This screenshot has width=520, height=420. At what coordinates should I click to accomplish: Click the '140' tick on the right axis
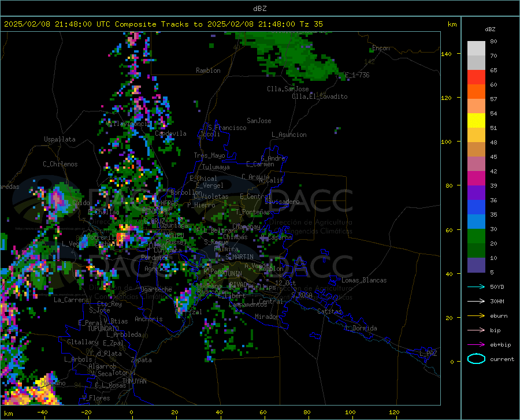(x=446, y=54)
